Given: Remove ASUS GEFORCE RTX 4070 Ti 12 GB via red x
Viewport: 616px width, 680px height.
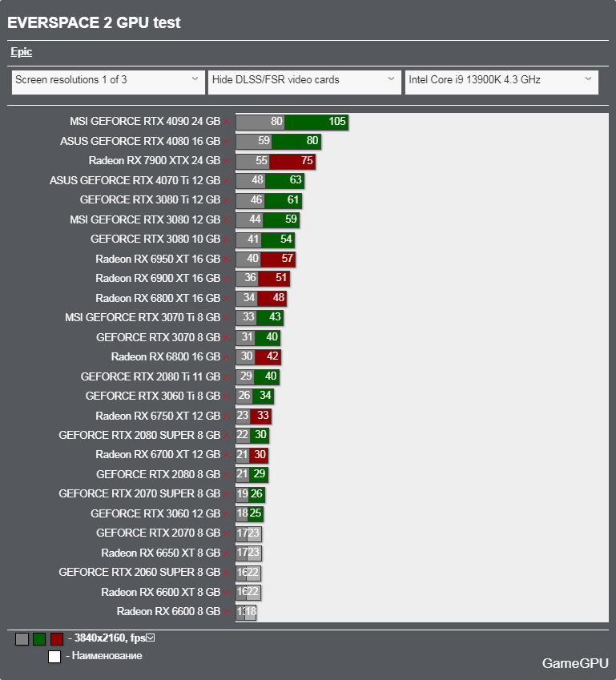Looking at the screenshot, I should click(x=226, y=181).
